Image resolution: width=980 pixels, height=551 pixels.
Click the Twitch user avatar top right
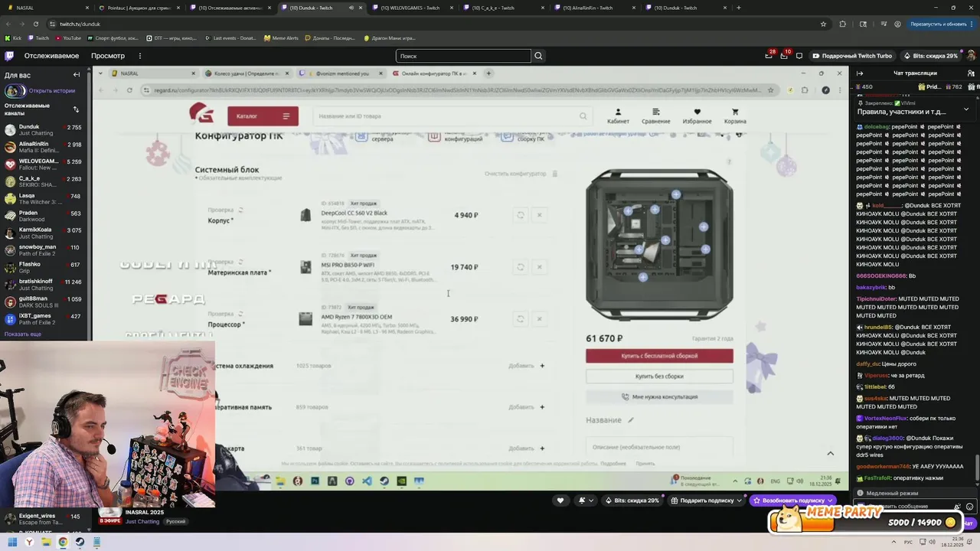click(x=970, y=56)
